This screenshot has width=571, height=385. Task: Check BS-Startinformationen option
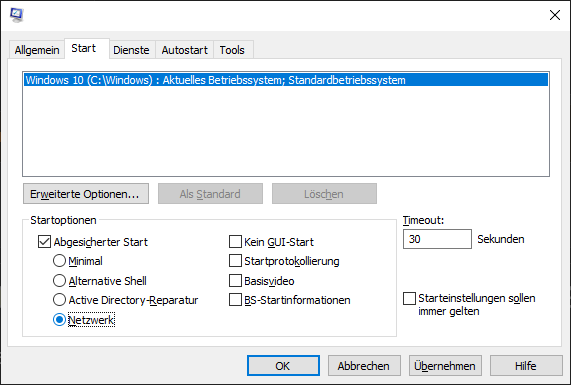[235, 300]
